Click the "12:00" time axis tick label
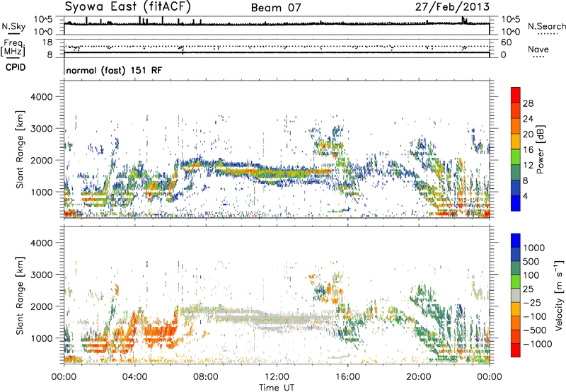The height and width of the screenshot is (392, 566). (x=277, y=377)
